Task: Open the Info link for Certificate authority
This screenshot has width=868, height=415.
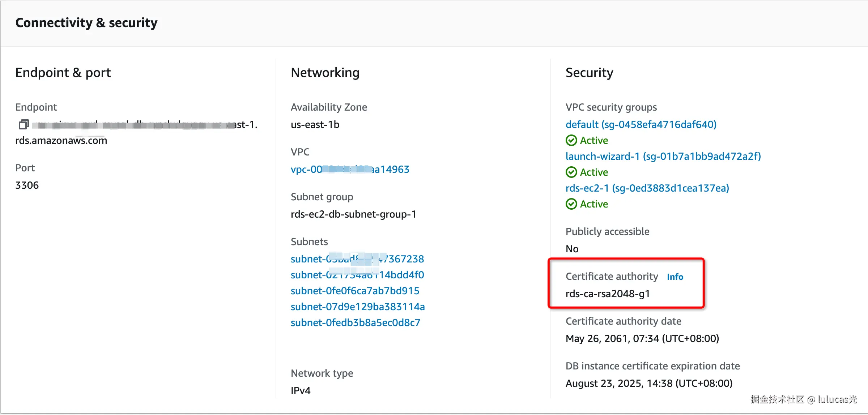Action: click(x=675, y=277)
